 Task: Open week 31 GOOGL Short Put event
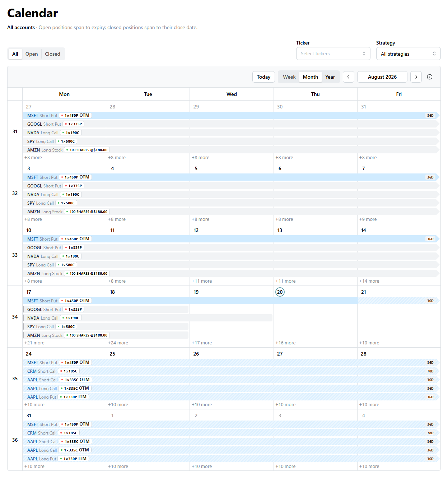[231, 124]
